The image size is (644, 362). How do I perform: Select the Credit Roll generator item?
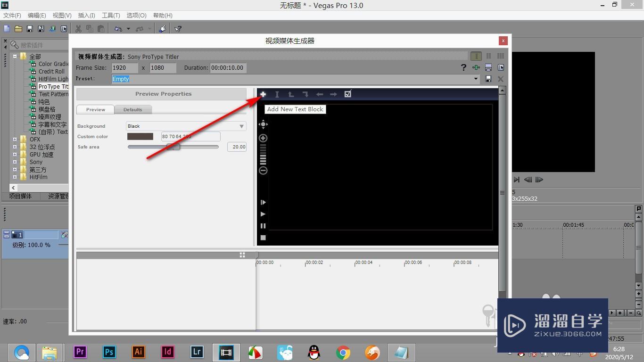point(51,72)
